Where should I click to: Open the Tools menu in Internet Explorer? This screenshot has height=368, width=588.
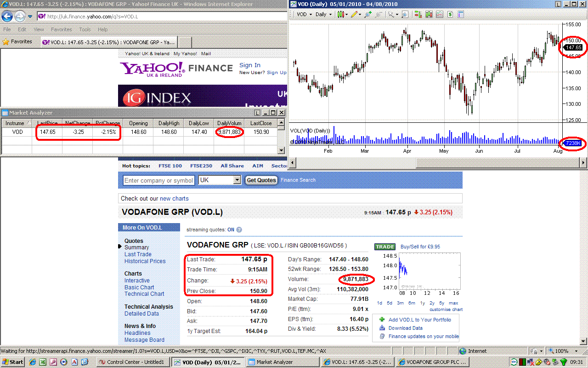pyautogui.click(x=85, y=29)
